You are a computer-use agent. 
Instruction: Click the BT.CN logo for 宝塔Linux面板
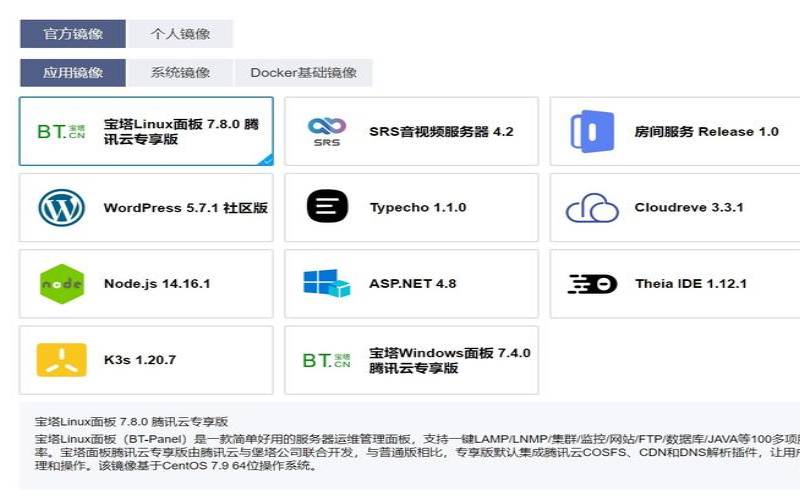(61, 132)
